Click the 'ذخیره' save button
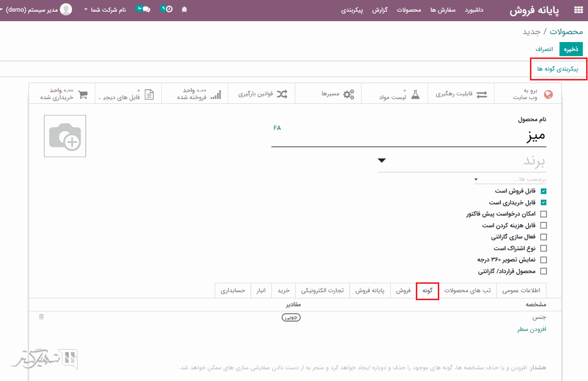The width and height of the screenshot is (588, 381). 571,49
